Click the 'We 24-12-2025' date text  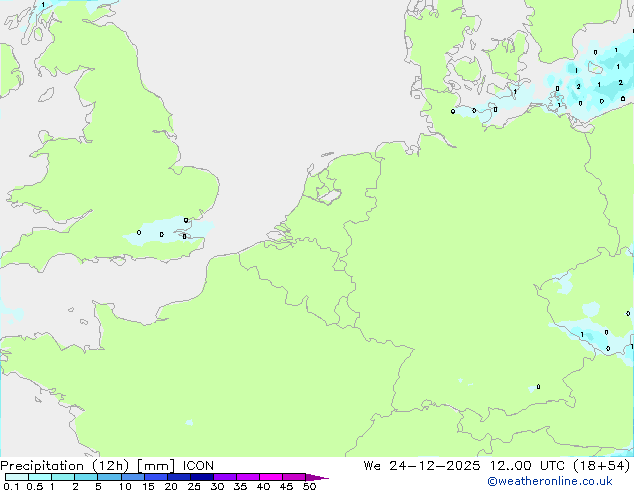pyautogui.click(x=422, y=466)
